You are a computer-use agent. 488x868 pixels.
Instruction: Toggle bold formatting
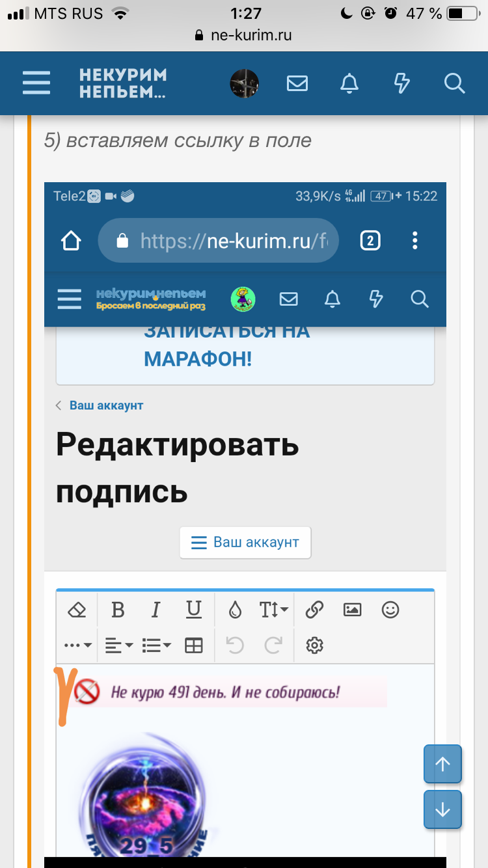[x=118, y=610]
